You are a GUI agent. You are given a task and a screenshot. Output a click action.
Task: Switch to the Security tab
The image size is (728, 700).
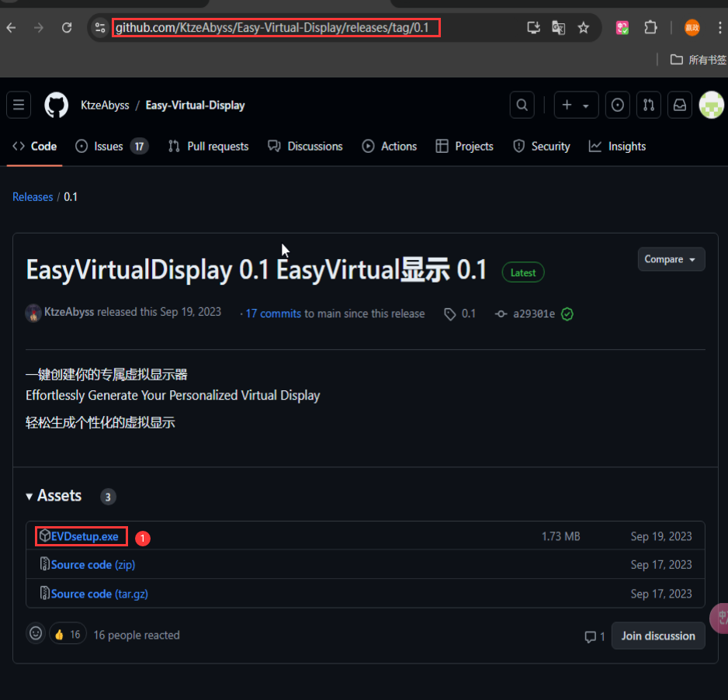pyautogui.click(x=542, y=146)
